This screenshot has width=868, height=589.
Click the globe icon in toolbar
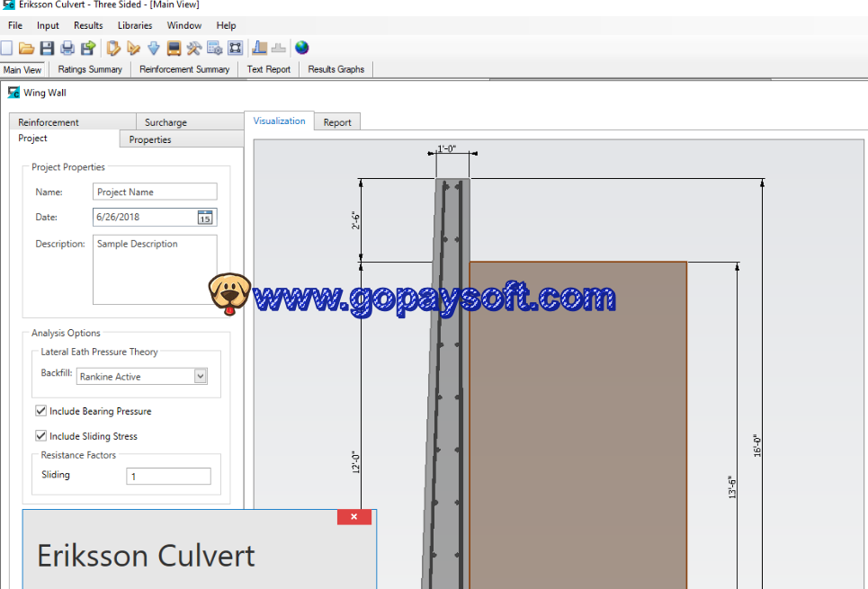pyautogui.click(x=302, y=48)
